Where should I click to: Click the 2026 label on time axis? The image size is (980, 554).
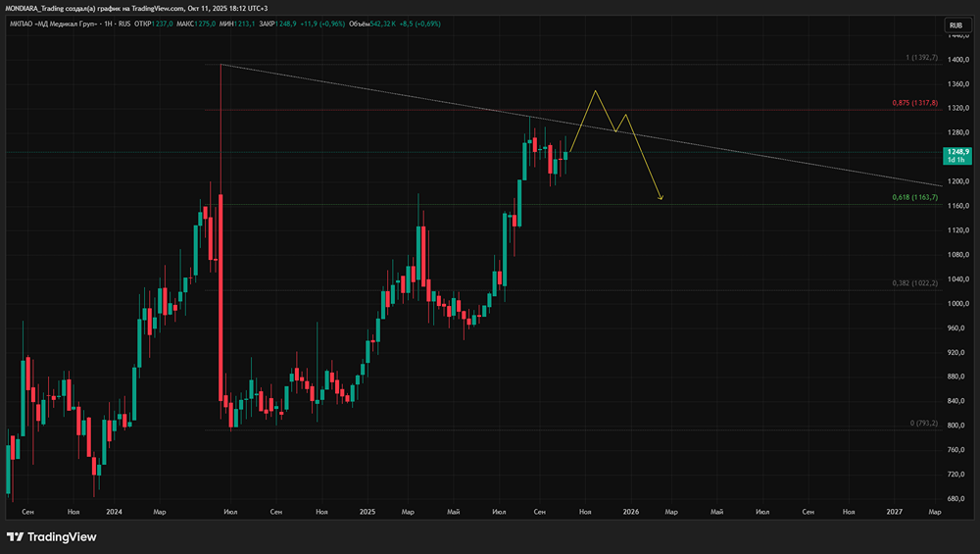tap(631, 512)
